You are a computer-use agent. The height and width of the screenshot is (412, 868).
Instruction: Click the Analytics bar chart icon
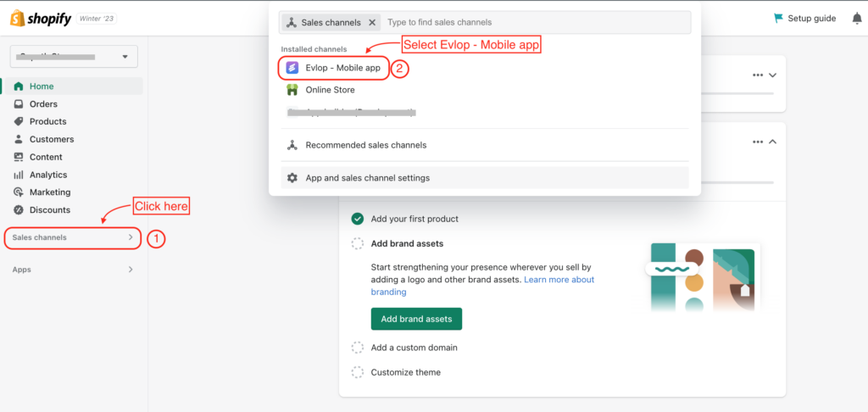point(19,175)
